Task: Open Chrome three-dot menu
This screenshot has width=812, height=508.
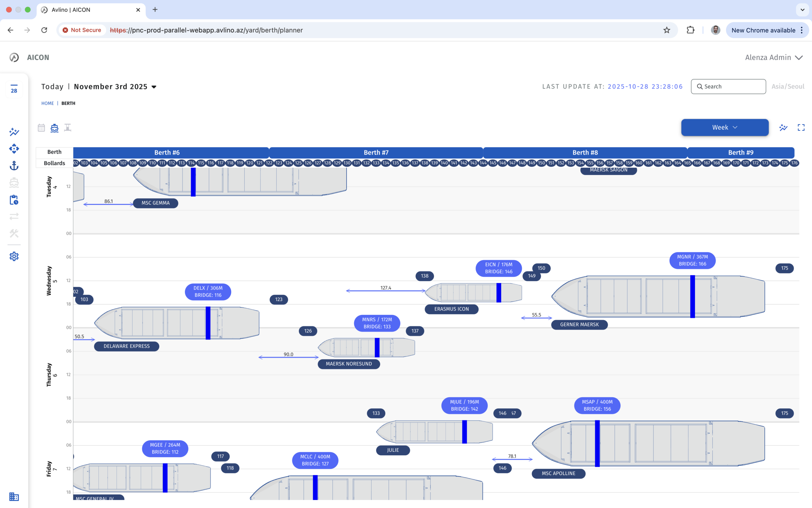Action: [802, 30]
